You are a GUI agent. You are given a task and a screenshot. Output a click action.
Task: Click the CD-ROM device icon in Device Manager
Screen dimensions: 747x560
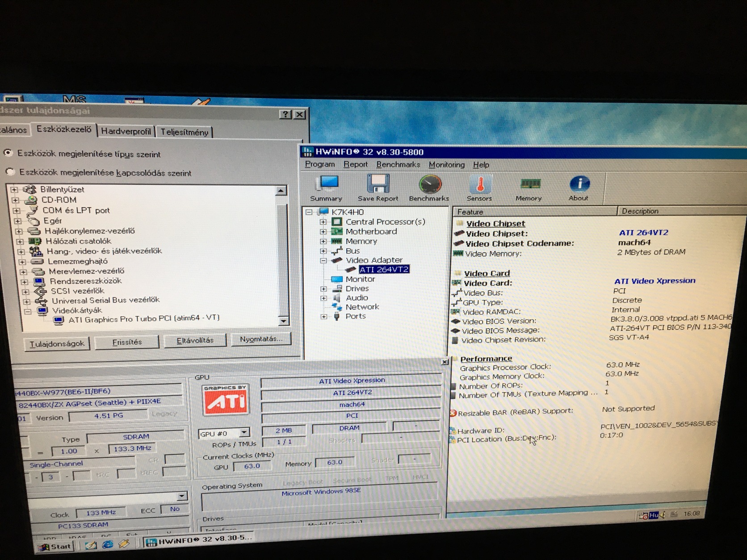pyautogui.click(x=30, y=200)
